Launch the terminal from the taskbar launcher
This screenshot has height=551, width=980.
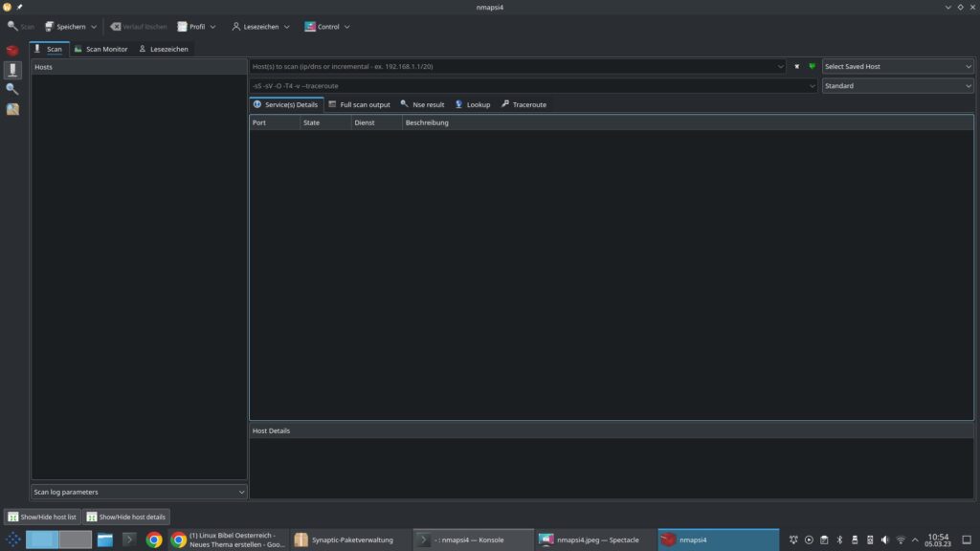pyautogui.click(x=129, y=540)
